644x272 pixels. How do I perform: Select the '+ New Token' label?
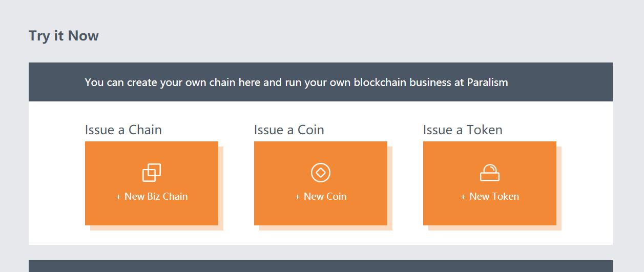(490, 196)
